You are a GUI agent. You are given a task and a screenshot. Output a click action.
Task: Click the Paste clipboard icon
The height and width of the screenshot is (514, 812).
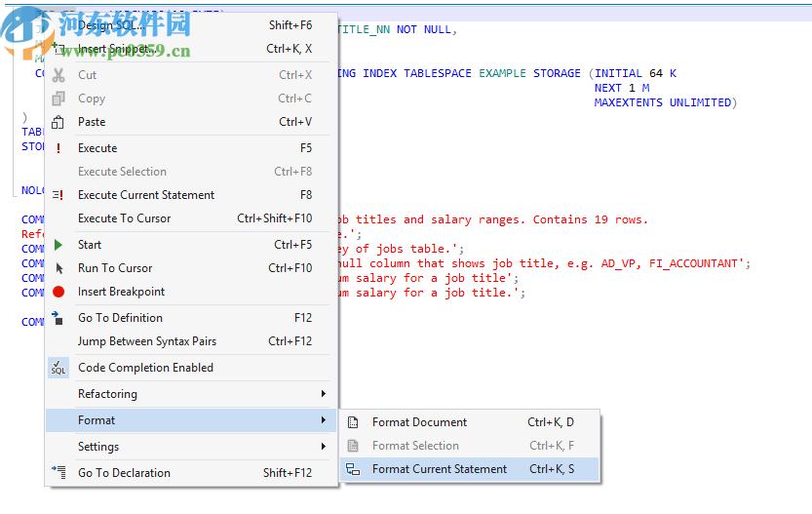click(x=58, y=122)
